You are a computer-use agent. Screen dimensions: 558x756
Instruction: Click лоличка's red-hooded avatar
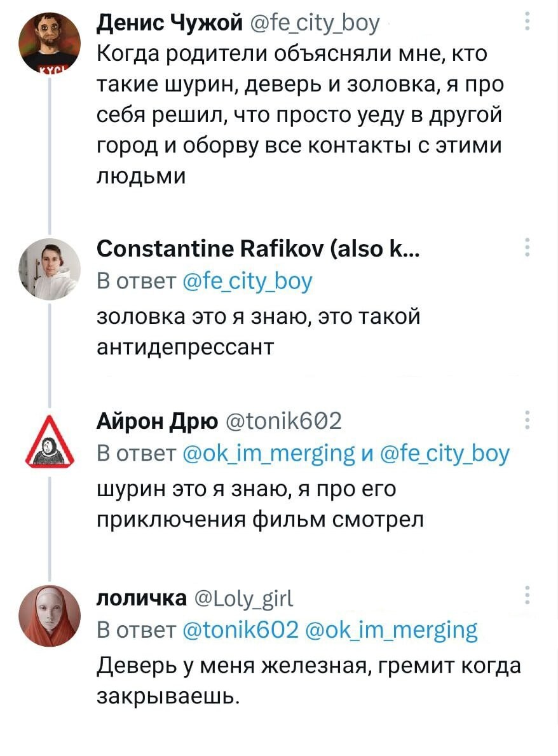click(50, 614)
